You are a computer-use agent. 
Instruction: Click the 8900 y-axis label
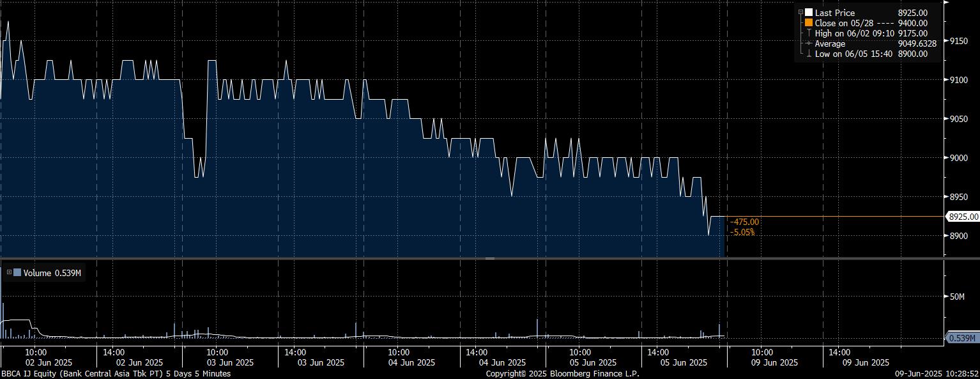(960, 236)
